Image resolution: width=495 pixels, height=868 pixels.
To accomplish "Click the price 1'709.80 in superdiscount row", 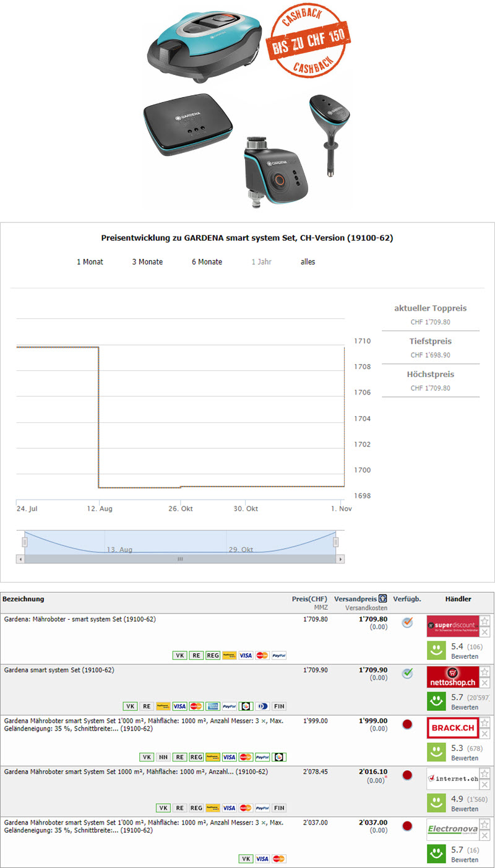I will (316, 619).
